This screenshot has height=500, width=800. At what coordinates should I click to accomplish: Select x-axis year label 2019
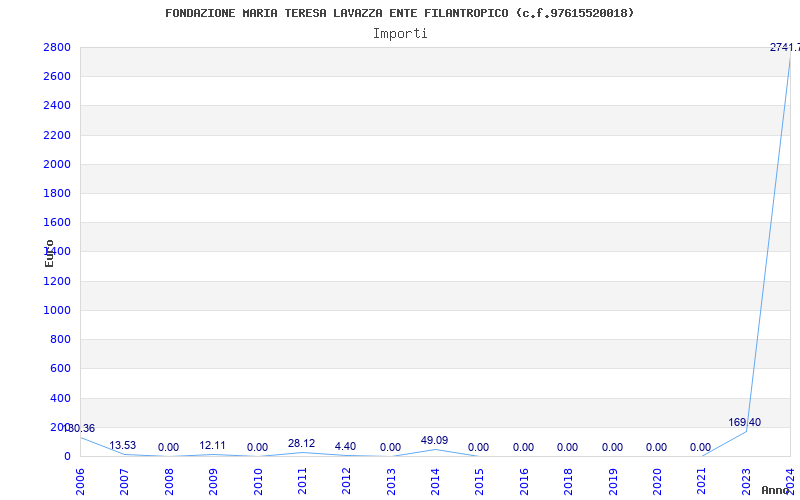613,481
